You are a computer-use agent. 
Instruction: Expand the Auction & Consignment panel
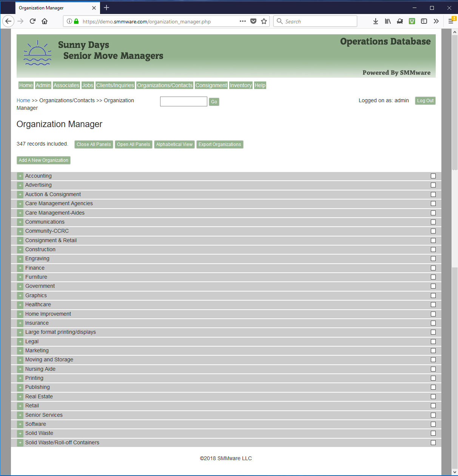coord(20,195)
